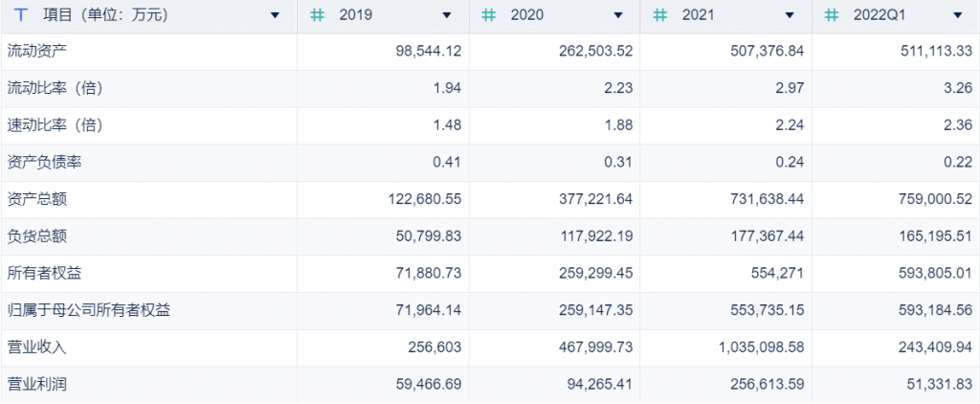Open the dropdown arrow of 项目 column
This screenshot has width=980, height=404.
click(275, 15)
